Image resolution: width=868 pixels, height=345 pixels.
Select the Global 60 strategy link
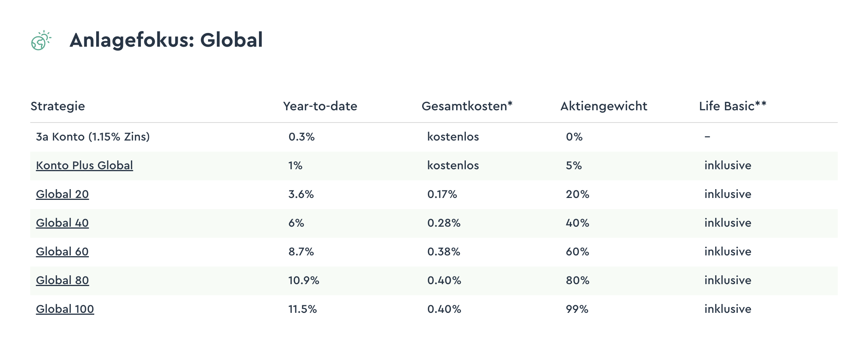62,252
